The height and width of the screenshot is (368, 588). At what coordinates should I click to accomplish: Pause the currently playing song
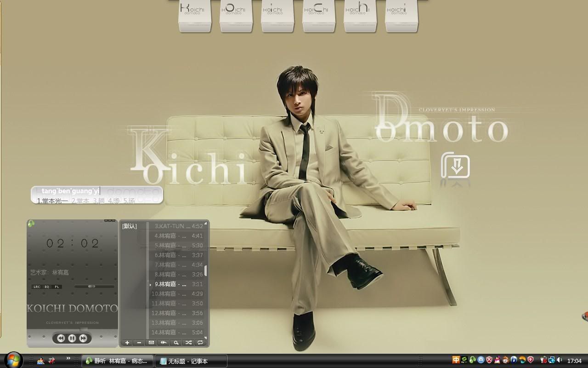[x=72, y=338]
